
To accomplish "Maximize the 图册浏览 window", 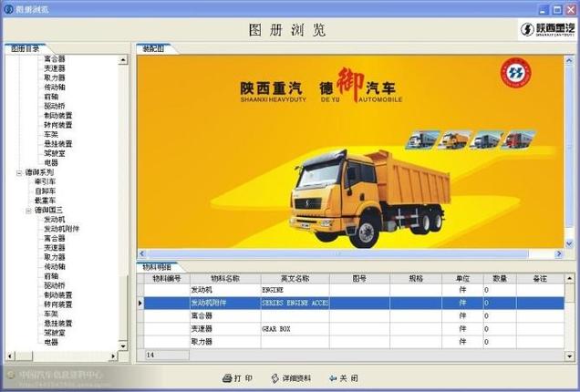I will pyautogui.click(x=557, y=9).
